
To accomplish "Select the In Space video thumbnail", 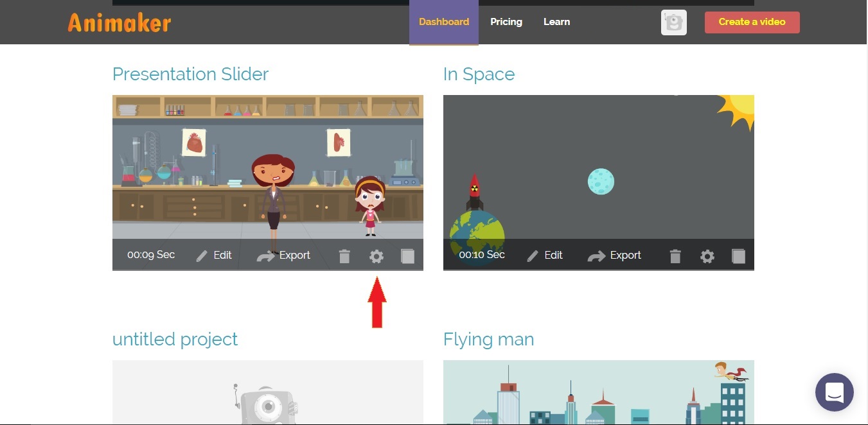I will point(598,167).
